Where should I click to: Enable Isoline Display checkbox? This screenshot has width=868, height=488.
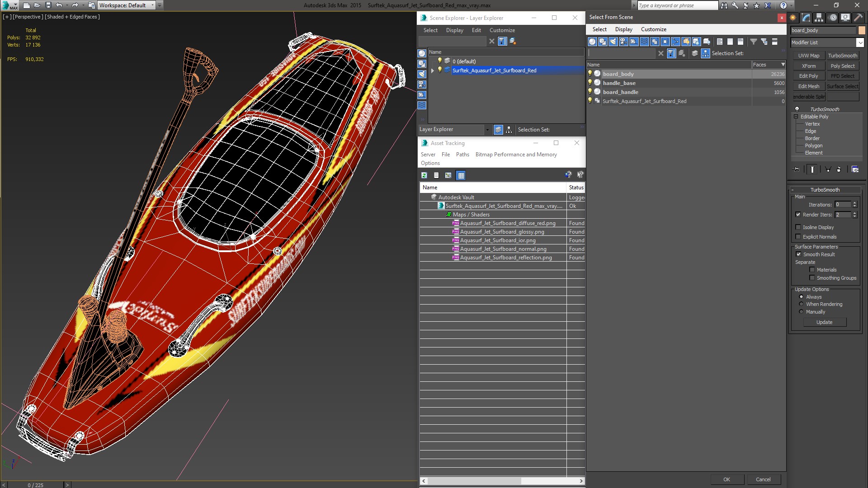(798, 227)
